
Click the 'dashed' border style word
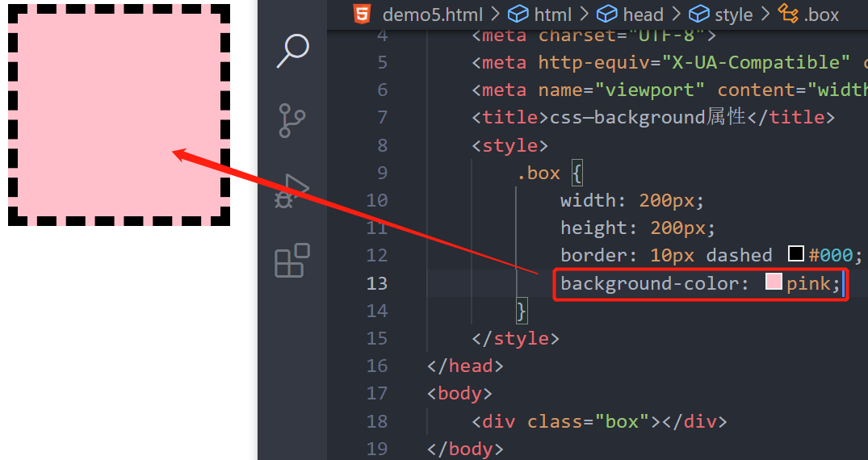(x=739, y=255)
